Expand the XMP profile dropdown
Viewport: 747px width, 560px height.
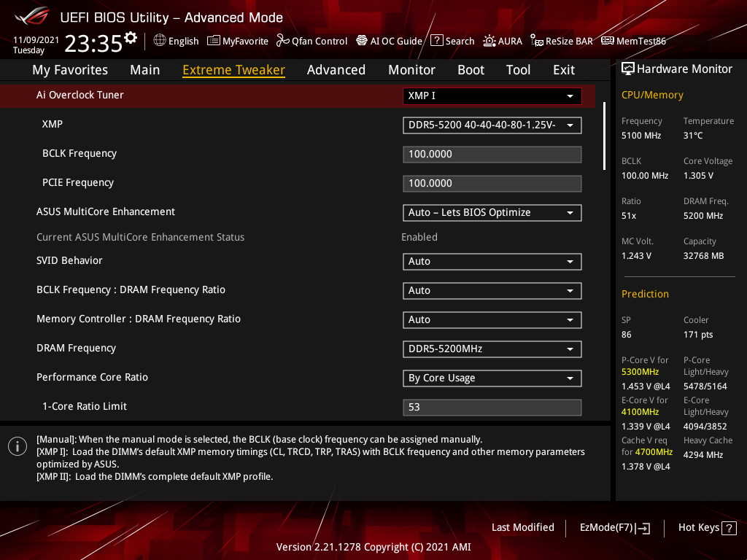[x=492, y=125]
